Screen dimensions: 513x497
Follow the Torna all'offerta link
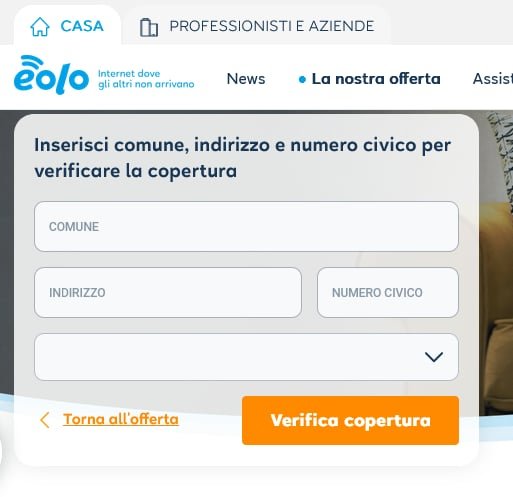(121, 419)
